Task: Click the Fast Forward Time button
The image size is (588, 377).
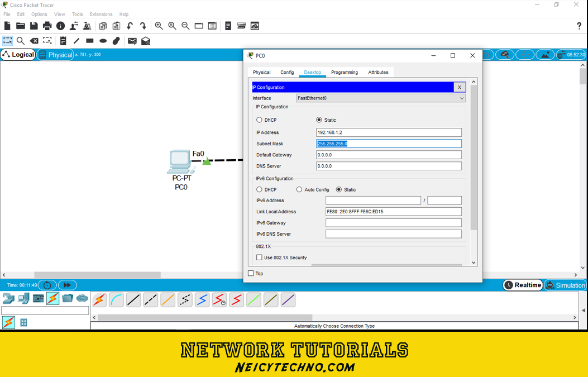Action: pyautogui.click(x=67, y=285)
